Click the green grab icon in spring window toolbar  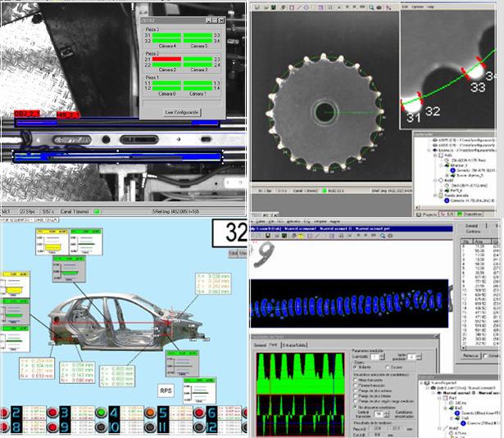tap(284, 236)
